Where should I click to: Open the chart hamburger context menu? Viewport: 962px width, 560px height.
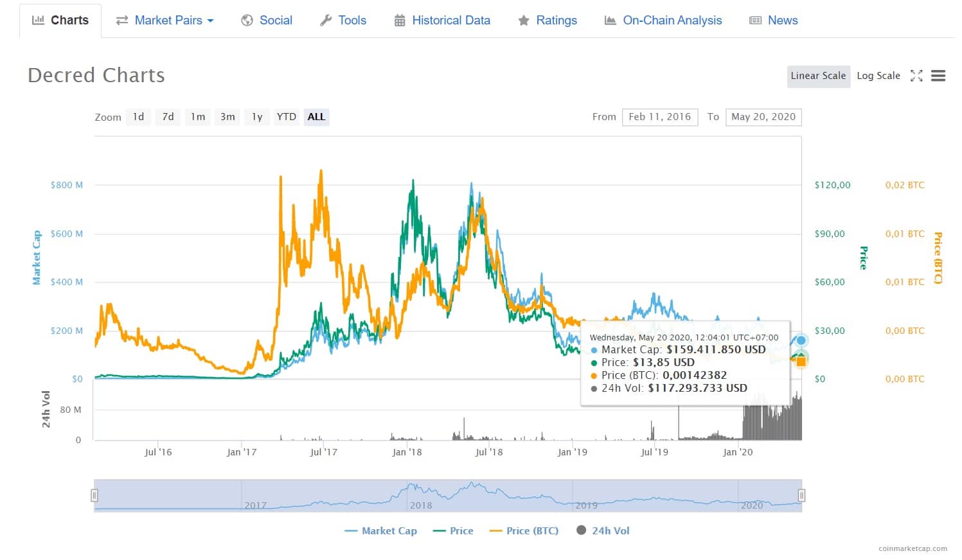pyautogui.click(x=938, y=76)
